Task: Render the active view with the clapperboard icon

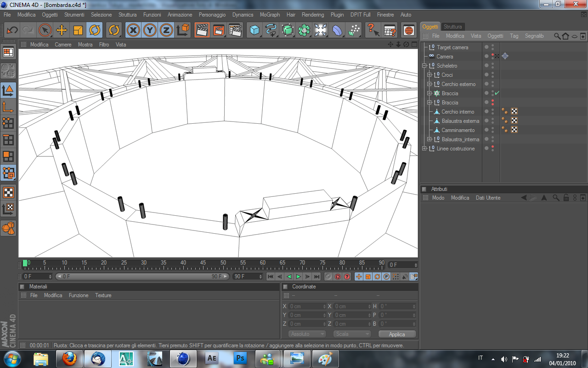Action: [x=202, y=30]
